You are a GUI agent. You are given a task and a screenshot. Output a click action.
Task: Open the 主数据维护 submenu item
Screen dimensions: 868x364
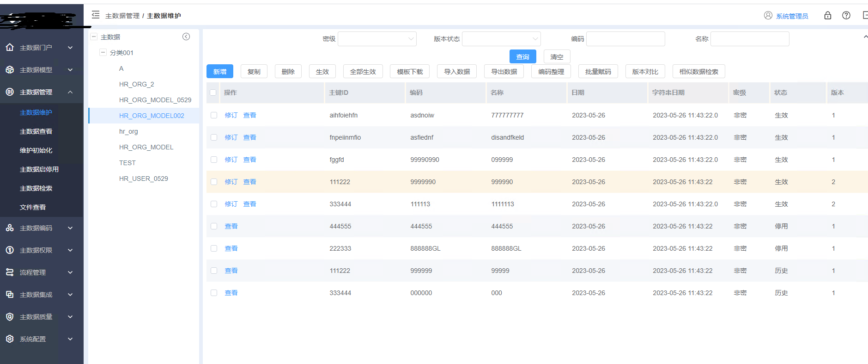(36, 112)
